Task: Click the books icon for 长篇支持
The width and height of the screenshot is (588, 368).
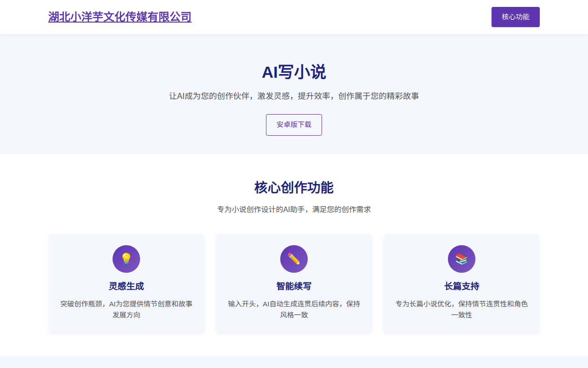Action: click(462, 259)
